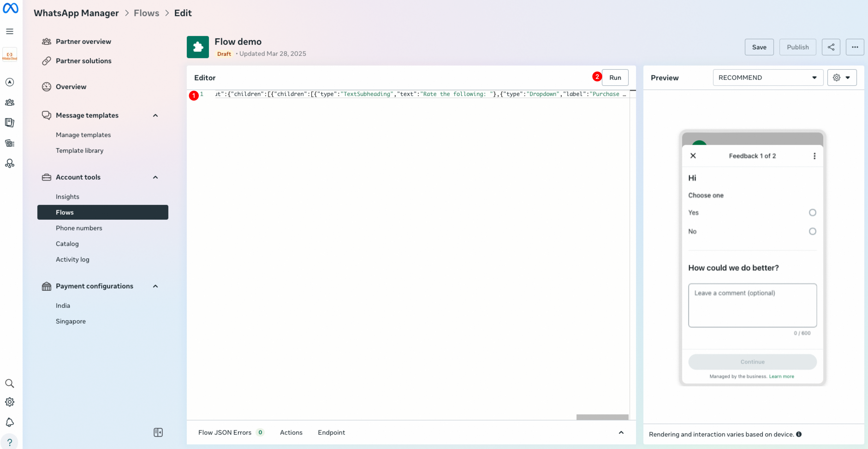
Task: Click the Account tools briefcase icon
Action: [x=47, y=177]
